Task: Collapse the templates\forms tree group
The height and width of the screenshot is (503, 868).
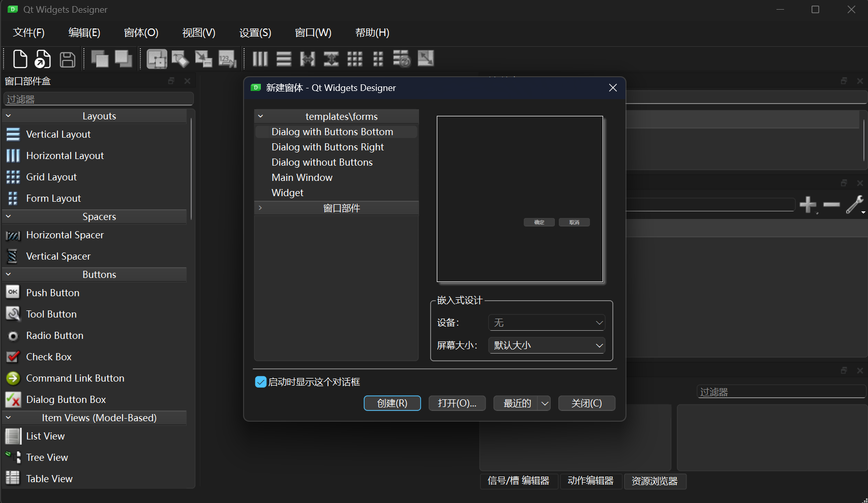Action: pyautogui.click(x=260, y=116)
